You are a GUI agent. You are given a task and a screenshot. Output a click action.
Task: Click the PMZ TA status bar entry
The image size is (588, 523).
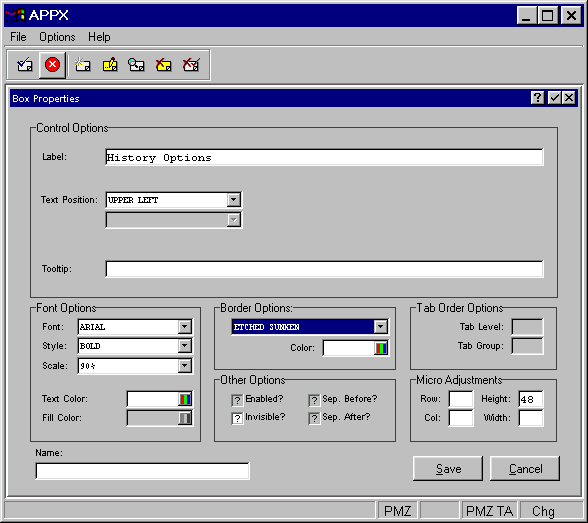point(489,511)
